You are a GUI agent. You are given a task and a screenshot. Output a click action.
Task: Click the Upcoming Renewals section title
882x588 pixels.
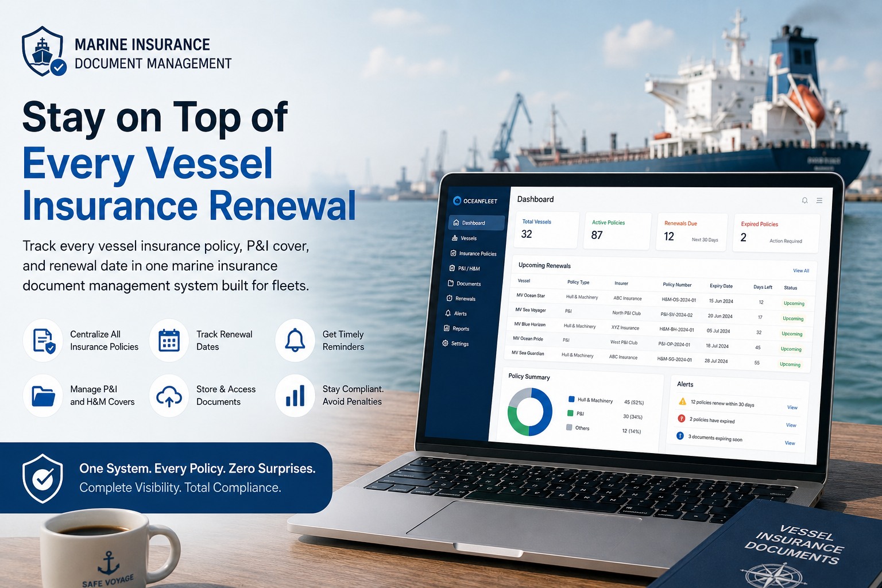click(544, 265)
